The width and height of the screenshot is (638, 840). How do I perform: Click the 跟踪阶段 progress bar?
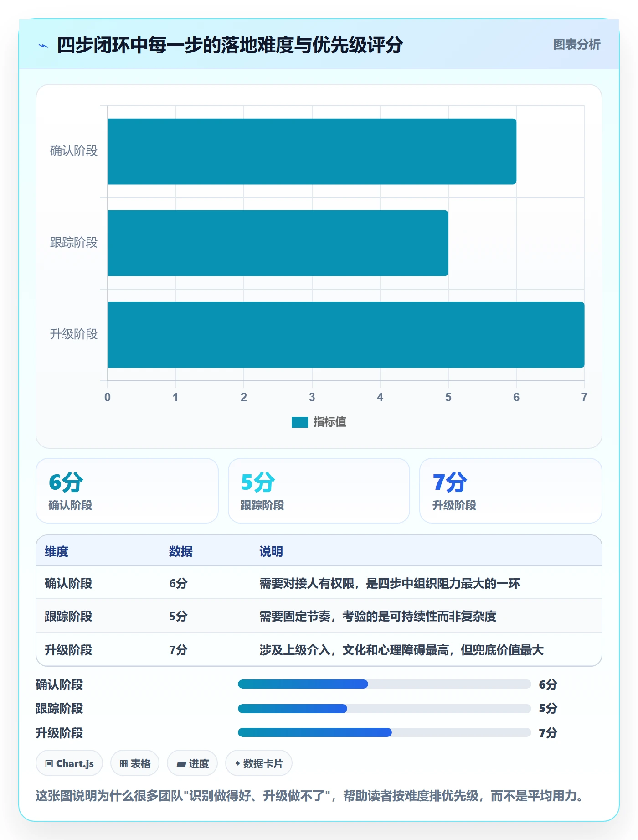pos(384,709)
